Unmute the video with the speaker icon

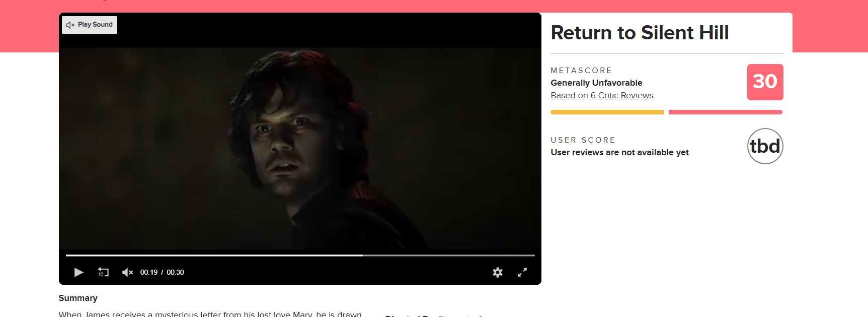[127, 272]
